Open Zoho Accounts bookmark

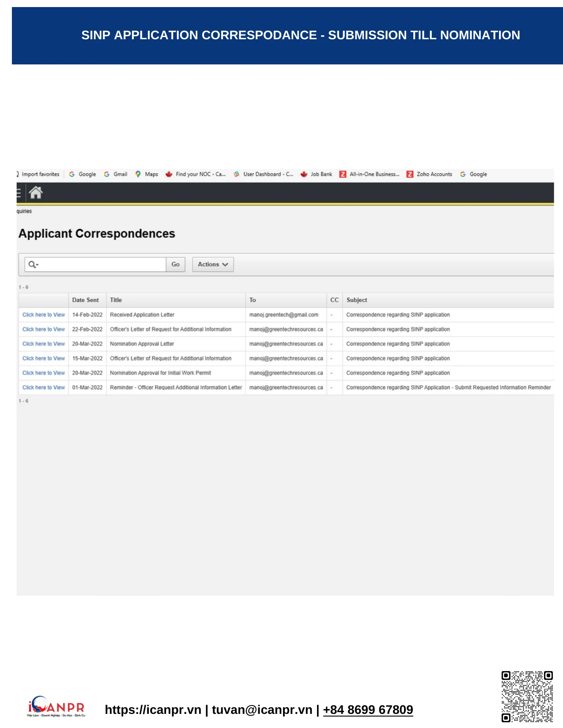429,174
